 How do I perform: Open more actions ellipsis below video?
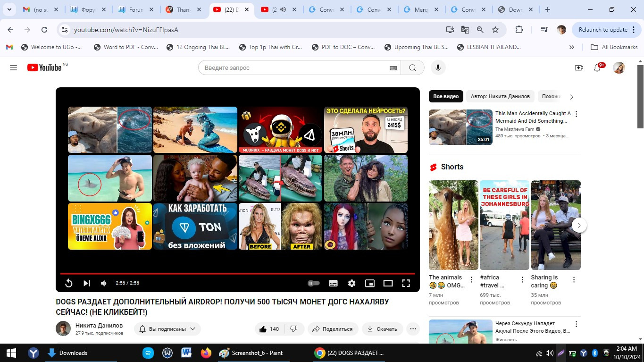(x=413, y=329)
